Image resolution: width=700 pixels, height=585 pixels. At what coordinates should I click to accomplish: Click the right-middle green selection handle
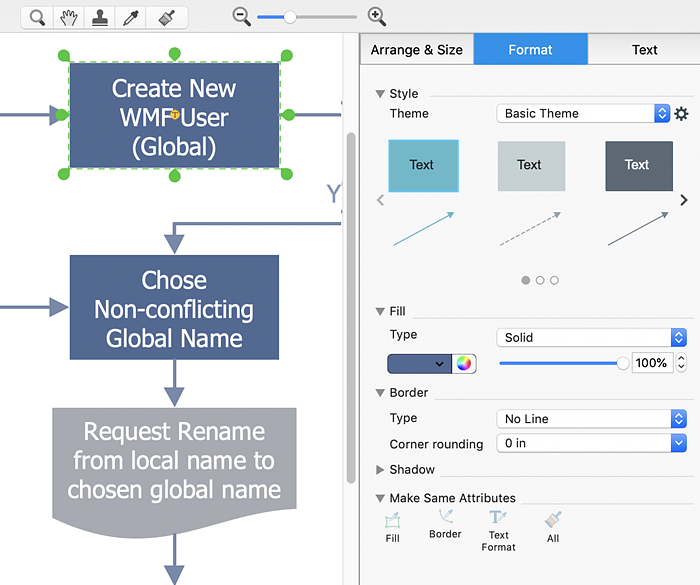click(289, 115)
